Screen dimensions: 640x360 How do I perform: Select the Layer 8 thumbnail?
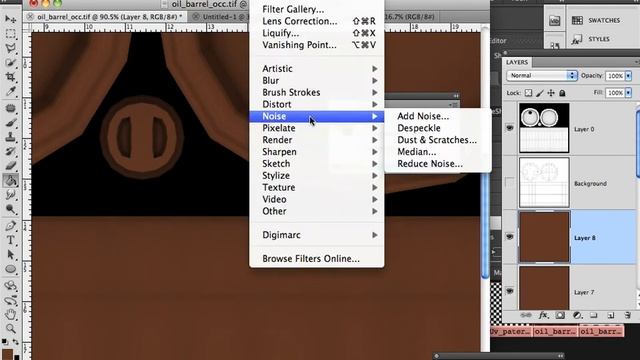(x=544, y=237)
